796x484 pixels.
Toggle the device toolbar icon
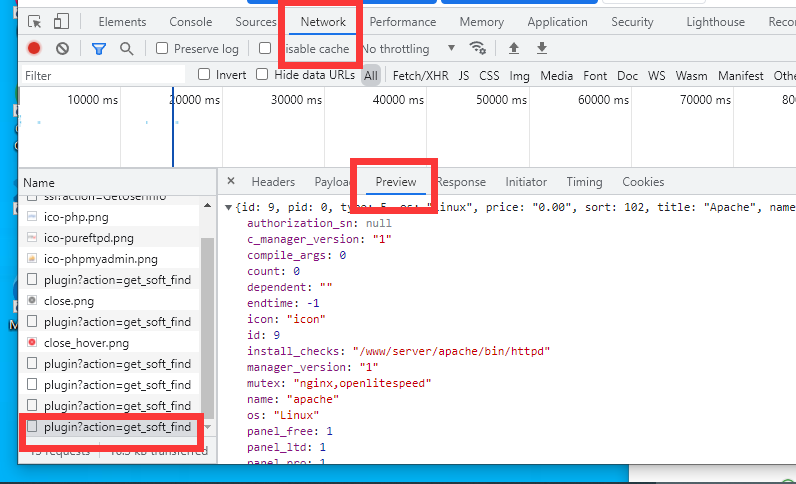click(61, 22)
